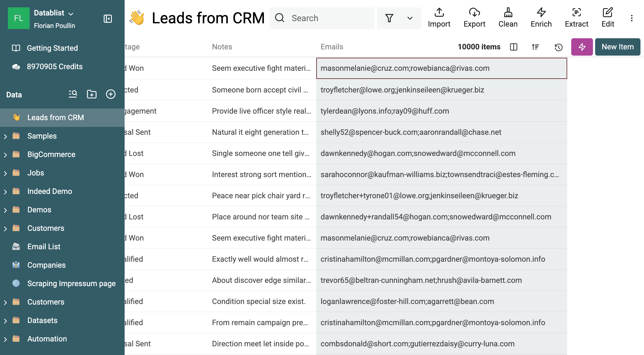
Task: Click the sort items icon
Action: click(x=535, y=47)
